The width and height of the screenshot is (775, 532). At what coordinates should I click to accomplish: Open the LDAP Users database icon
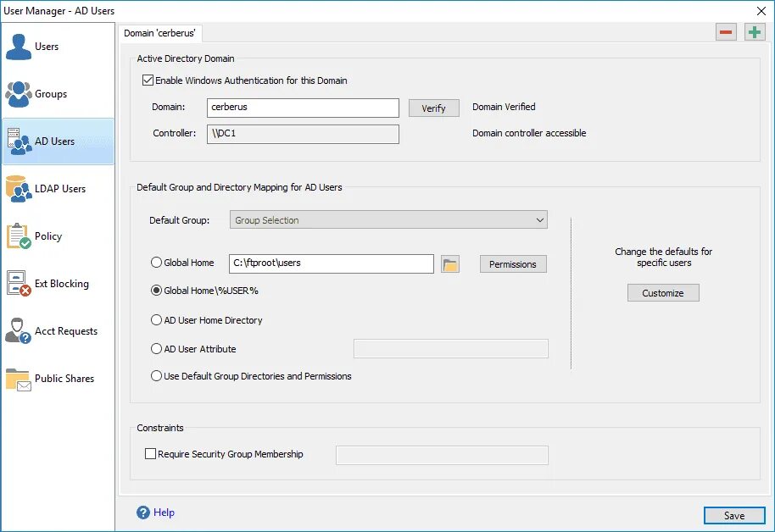tap(19, 189)
